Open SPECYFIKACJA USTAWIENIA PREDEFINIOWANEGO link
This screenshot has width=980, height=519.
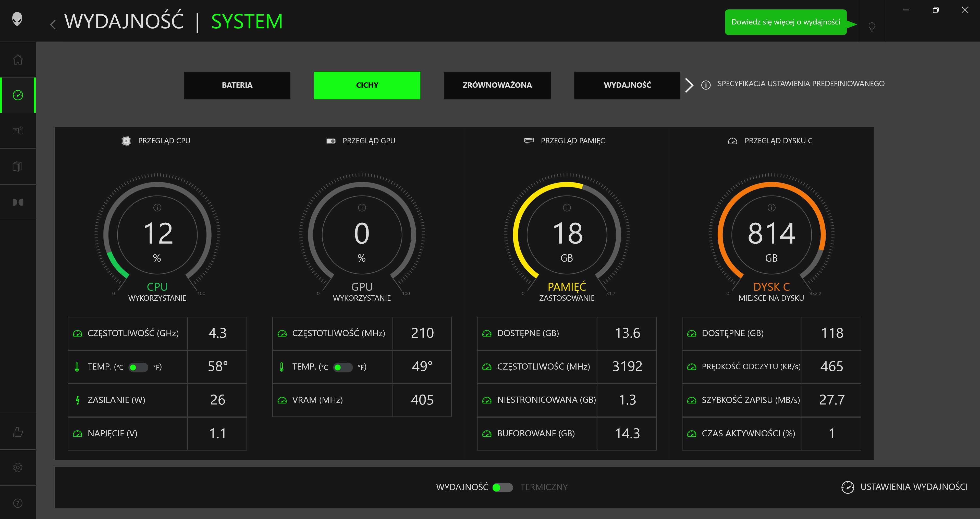pos(801,84)
